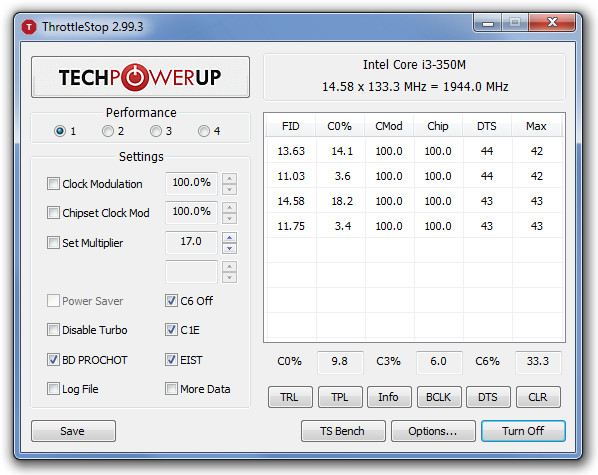The height and width of the screenshot is (475, 598).
Task: Click the C3% field showing 6.0
Action: click(x=439, y=362)
